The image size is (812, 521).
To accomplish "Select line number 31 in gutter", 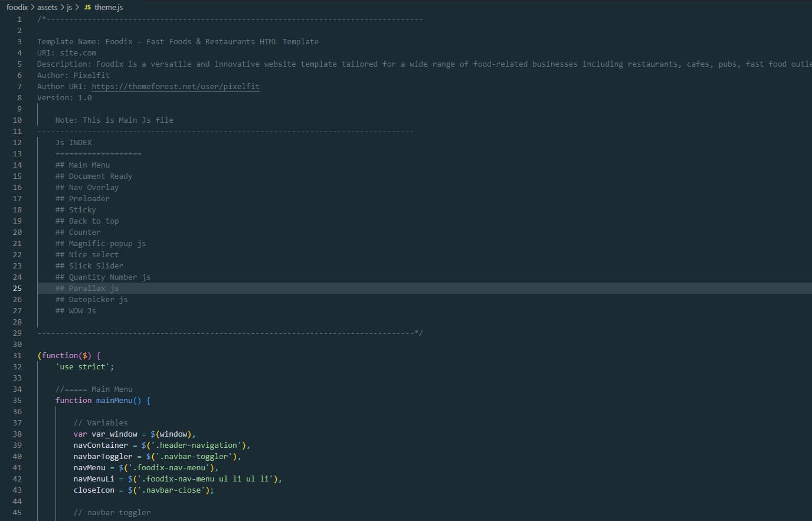I will (x=17, y=356).
